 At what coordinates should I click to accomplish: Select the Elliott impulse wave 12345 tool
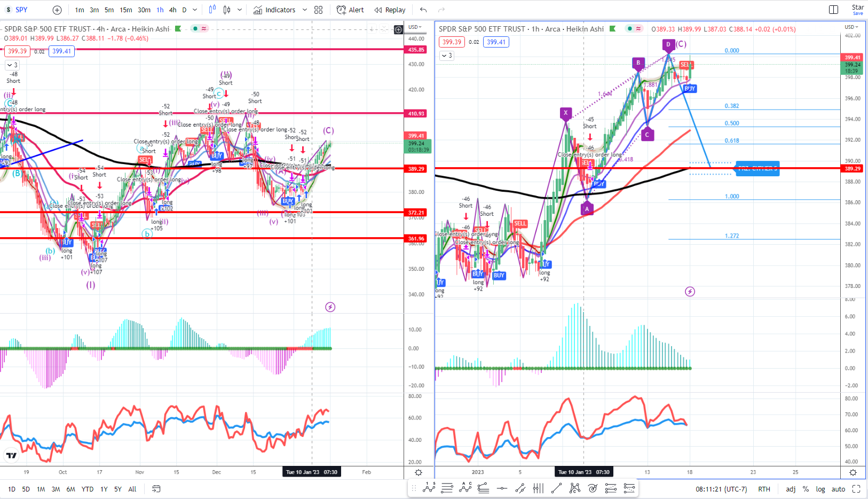[429, 488]
